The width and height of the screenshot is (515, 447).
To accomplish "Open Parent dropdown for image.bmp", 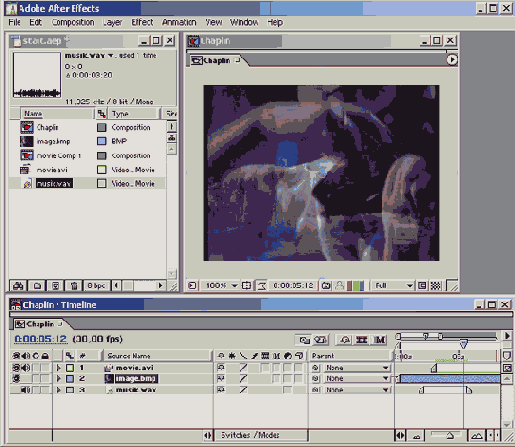I will 357,379.
